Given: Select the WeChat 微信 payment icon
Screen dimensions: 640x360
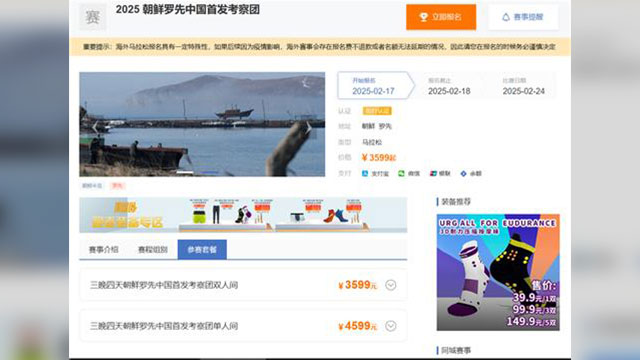Looking at the screenshot, I should [x=401, y=173].
